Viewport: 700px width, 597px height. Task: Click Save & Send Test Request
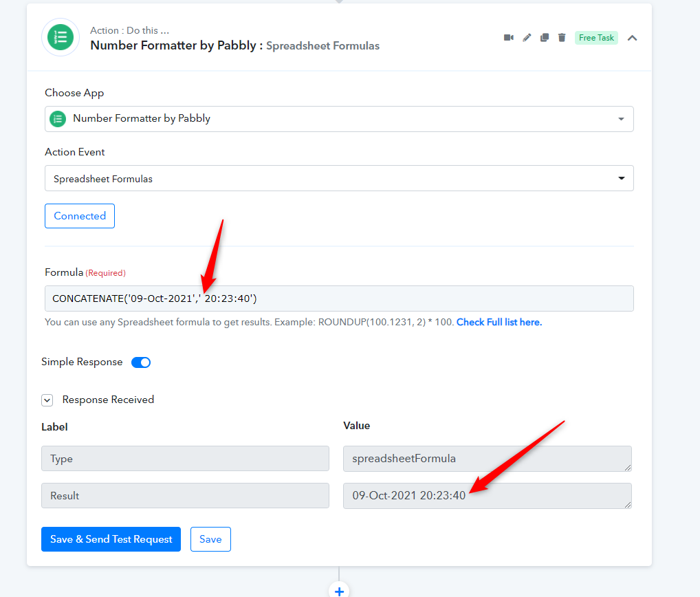pos(111,539)
